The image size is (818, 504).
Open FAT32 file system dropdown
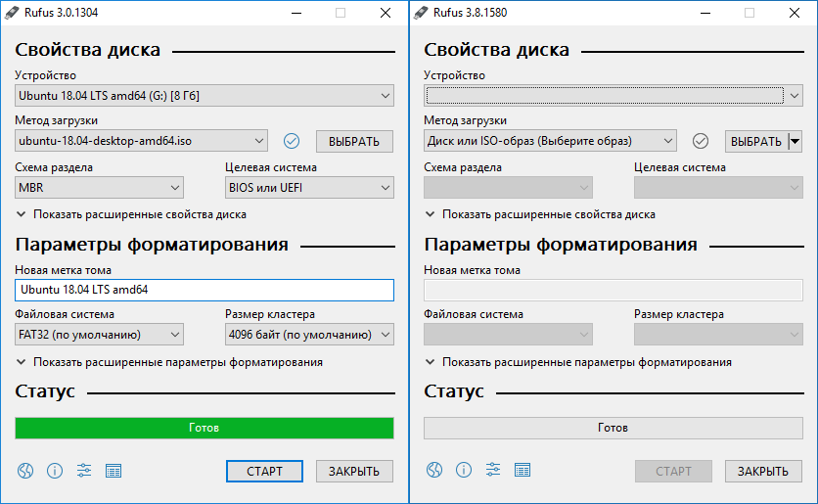click(99, 335)
